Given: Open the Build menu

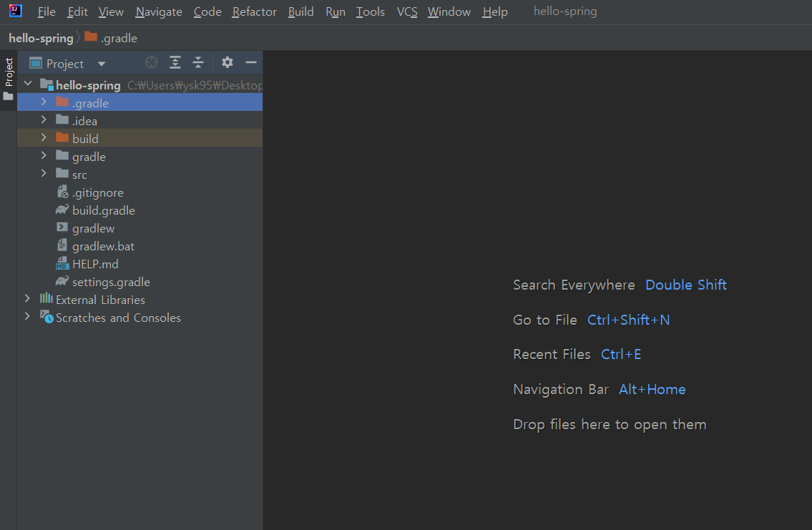Looking at the screenshot, I should (x=301, y=11).
